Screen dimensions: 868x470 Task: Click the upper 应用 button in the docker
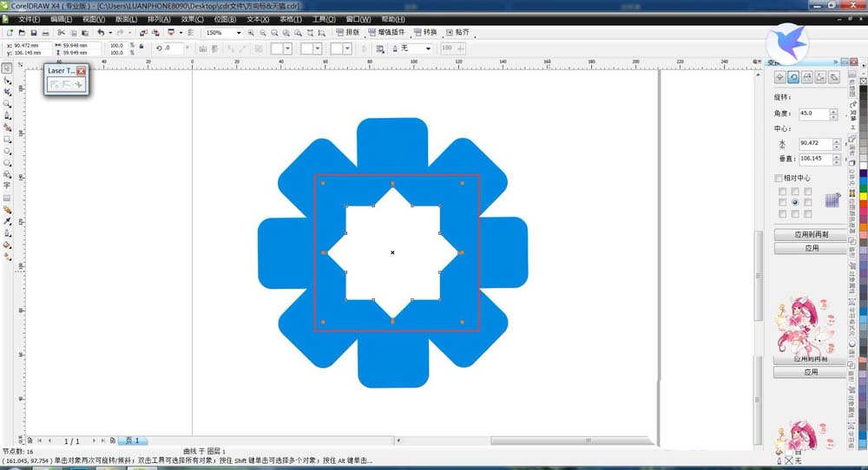810,248
